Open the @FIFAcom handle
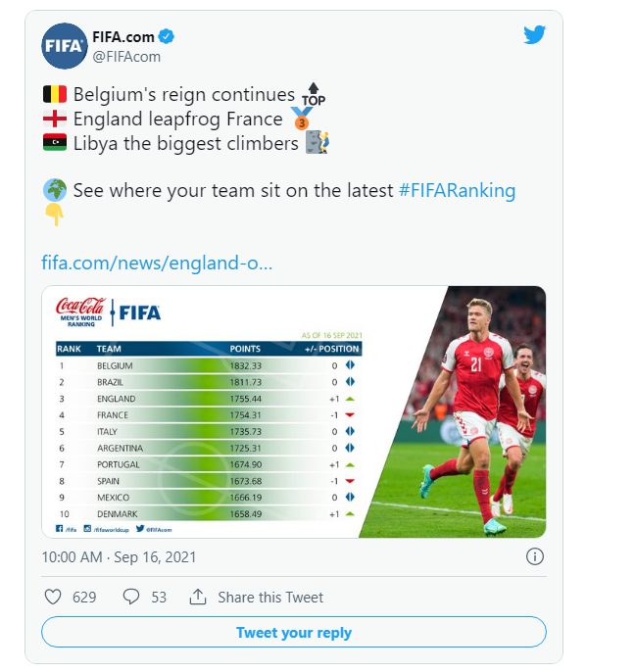 (126, 57)
